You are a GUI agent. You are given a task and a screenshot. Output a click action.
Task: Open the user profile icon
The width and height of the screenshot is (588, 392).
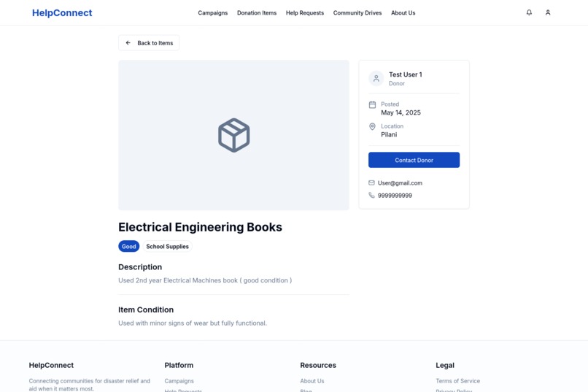coord(547,12)
